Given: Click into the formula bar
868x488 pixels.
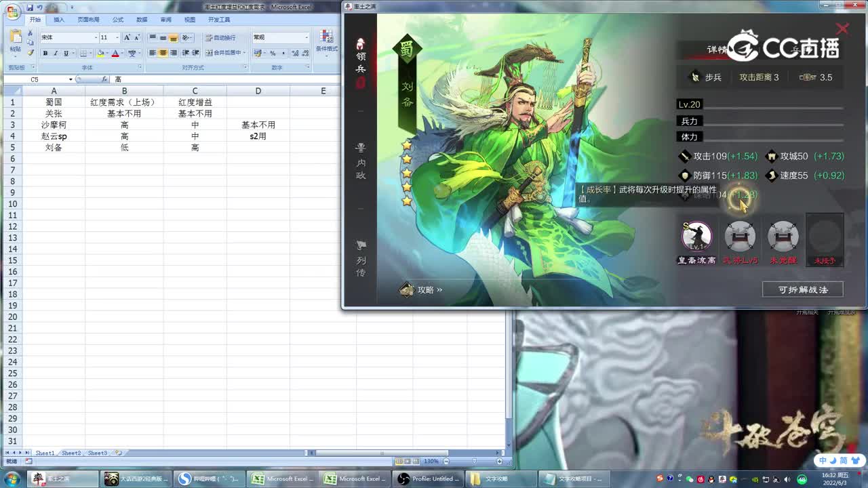Looking at the screenshot, I should (x=224, y=79).
